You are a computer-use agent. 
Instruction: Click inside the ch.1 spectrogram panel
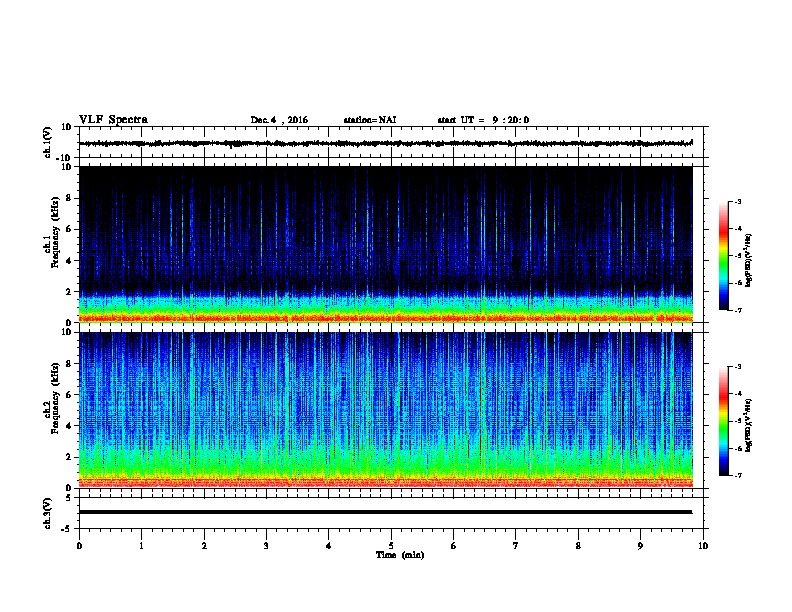point(385,244)
